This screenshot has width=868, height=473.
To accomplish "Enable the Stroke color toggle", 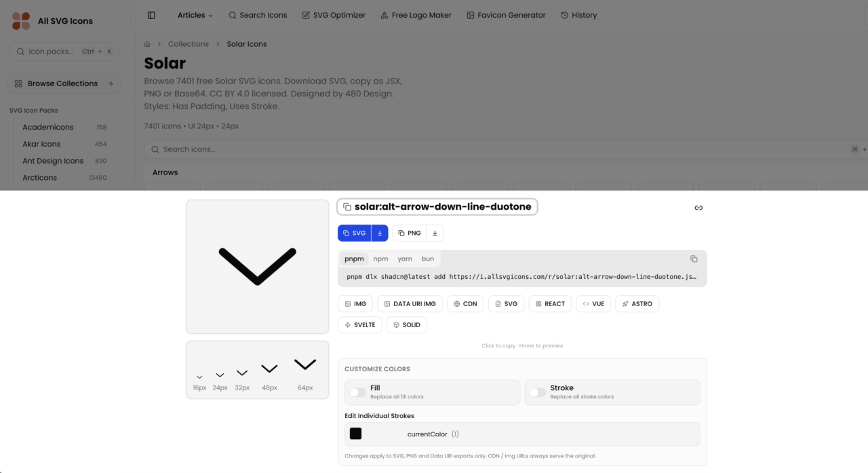I will pos(537,392).
